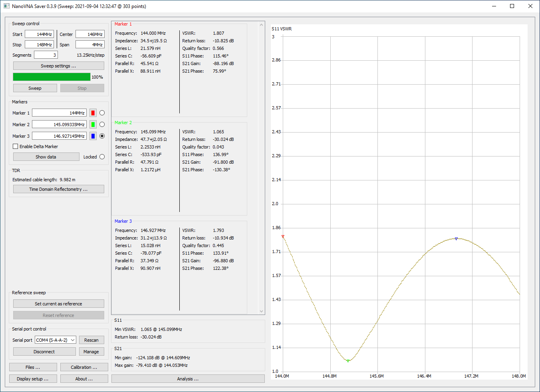The height and width of the screenshot is (392, 540).
Task: Start a new sweep with Sweep button
Action: coord(35,88)
